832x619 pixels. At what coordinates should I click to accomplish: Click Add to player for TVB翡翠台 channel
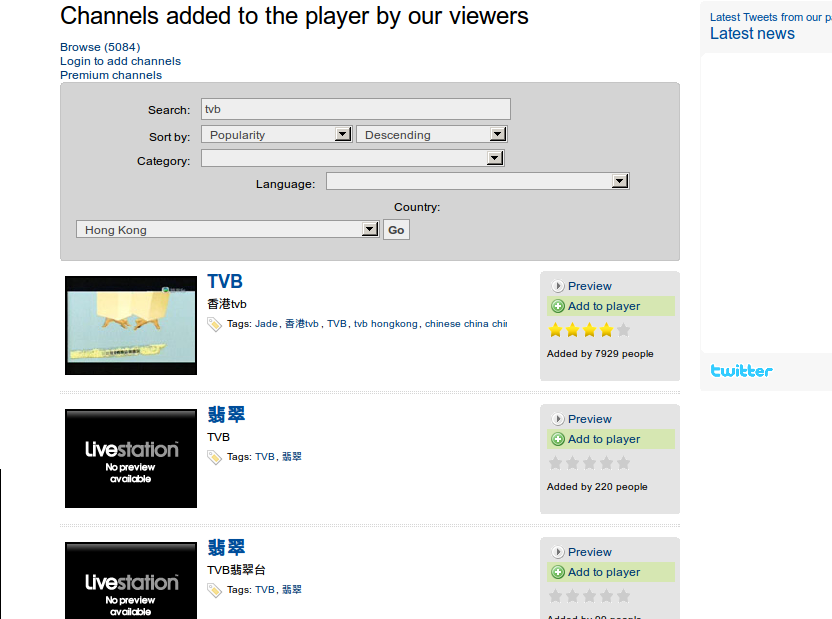[604, 572]
